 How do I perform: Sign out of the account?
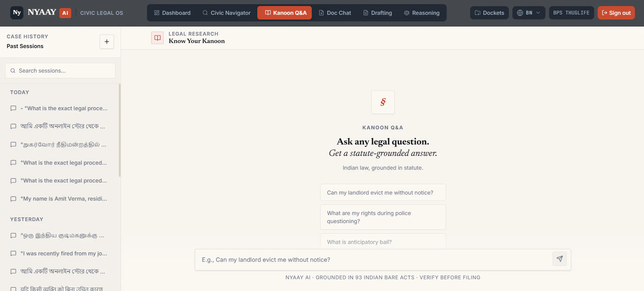point(616,13)
